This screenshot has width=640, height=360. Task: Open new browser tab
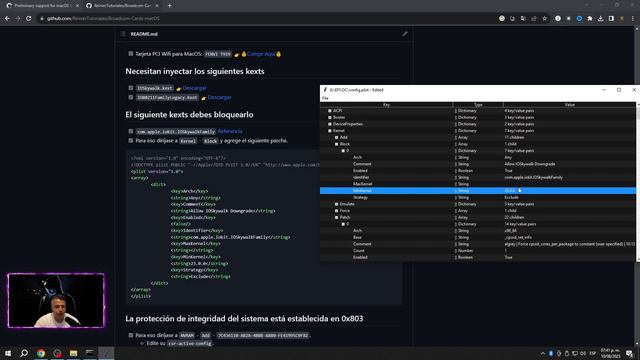pyautogui.click(x=169, y=6)
